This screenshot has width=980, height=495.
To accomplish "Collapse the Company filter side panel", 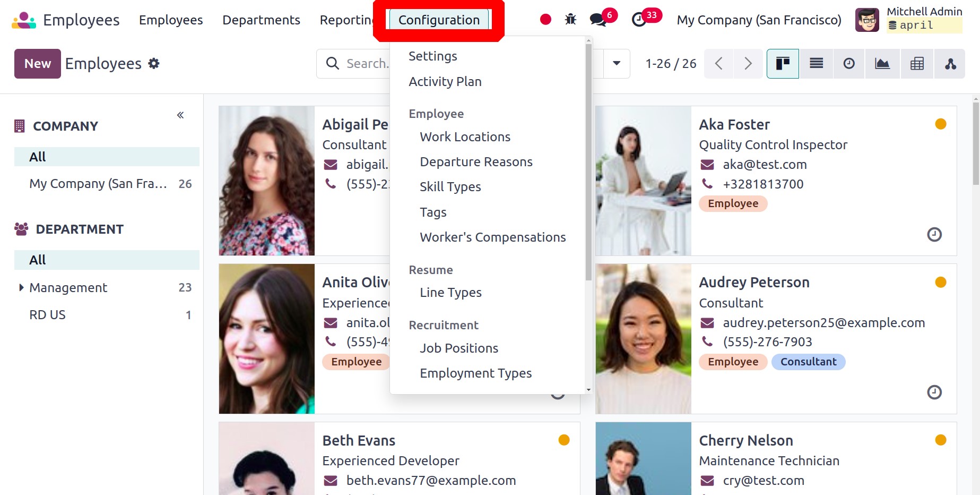I will pyautogui.click(x=180, y=115).
